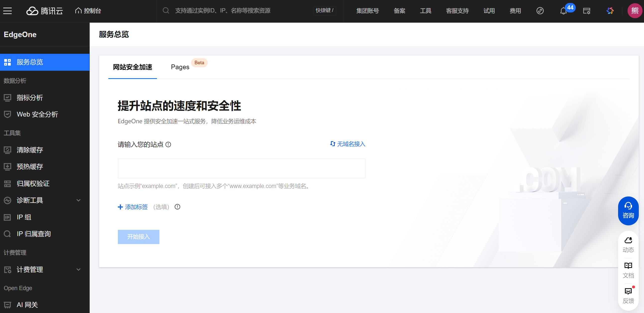Switch to the 网站安全加速 tab

[133, 67]
